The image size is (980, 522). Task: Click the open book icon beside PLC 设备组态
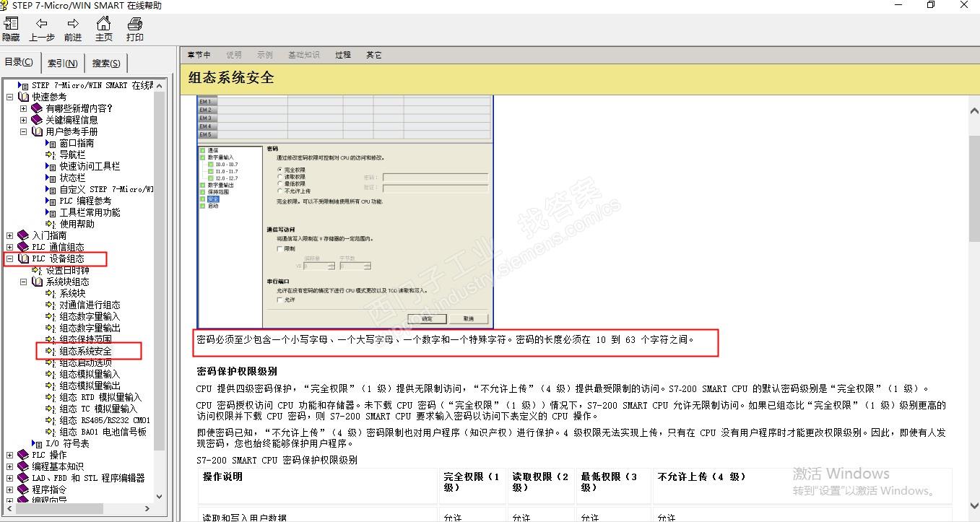[x=24, y=258]
